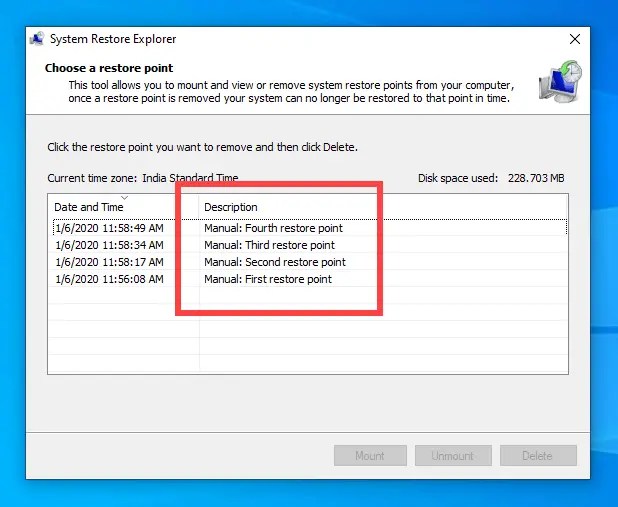Click the 228.703 MB disk space value
Screen dimensions: 618x507
pos(536,178)
